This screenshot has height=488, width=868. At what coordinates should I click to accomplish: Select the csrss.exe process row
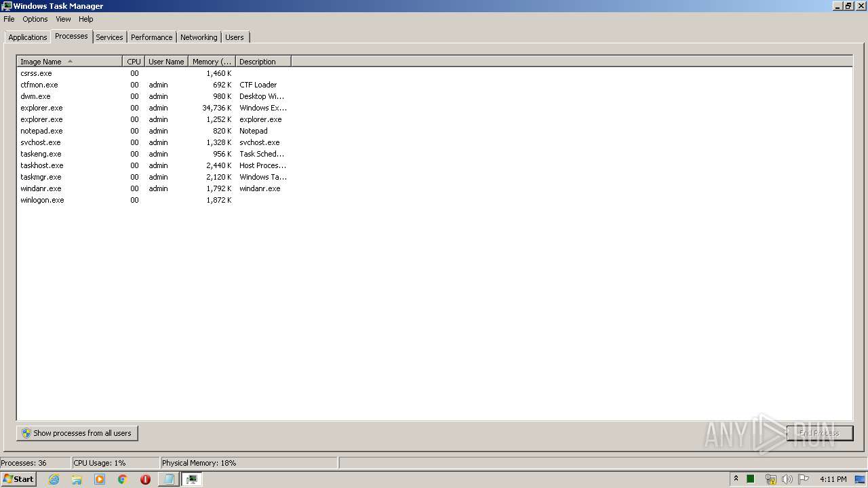pyautogui.click(x=155, y=73)
